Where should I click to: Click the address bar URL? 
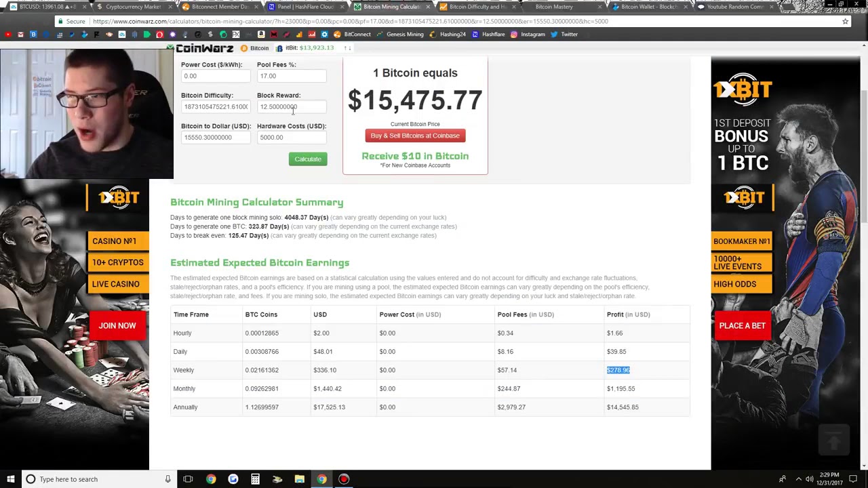[x=350, y=21]
